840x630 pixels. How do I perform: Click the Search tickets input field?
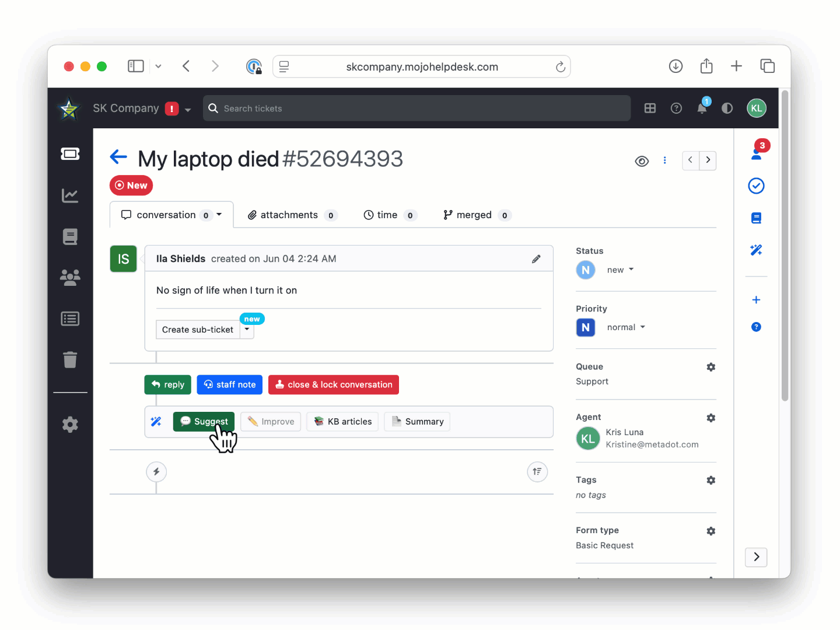tap(416, 108)
